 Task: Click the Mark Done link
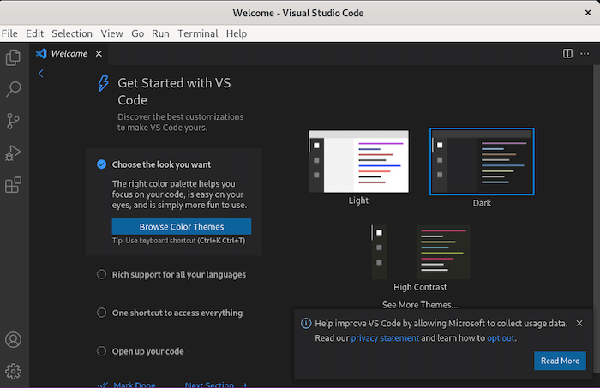134,384
